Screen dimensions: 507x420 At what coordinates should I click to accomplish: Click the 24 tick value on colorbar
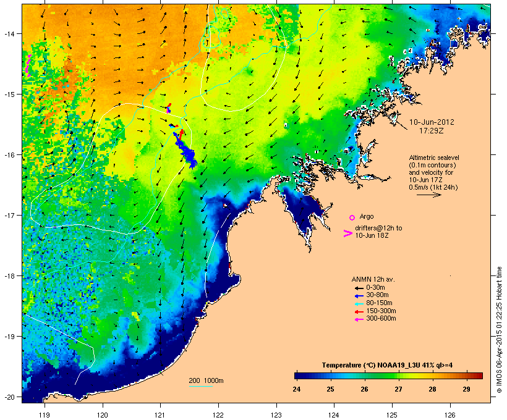pyautogui.click(x=297, y=389)
